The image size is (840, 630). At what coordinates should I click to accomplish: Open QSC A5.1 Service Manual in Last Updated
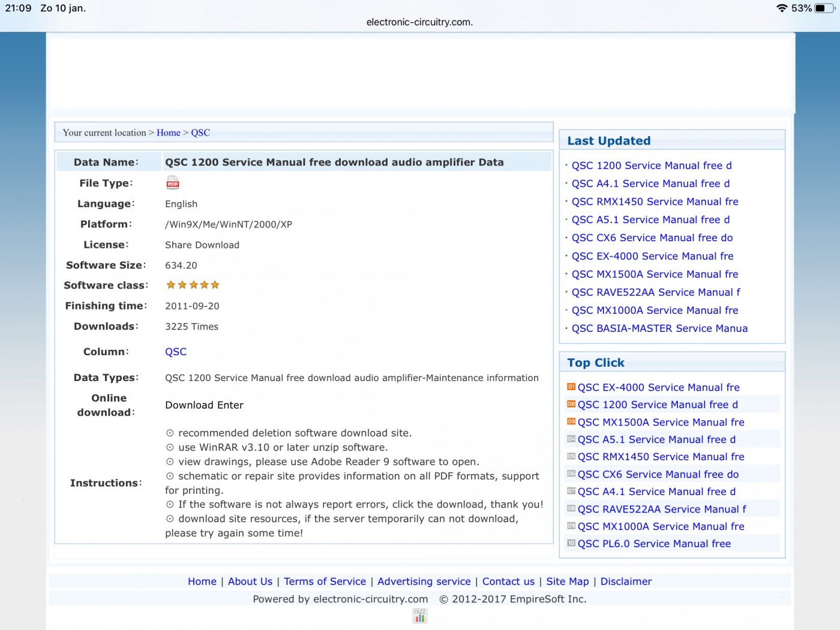tap(650, 220)
